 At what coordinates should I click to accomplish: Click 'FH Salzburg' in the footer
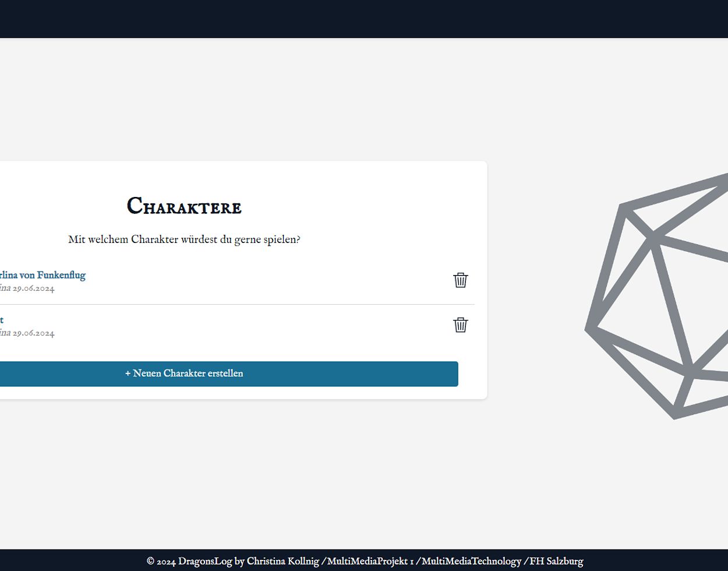(x=556, y=562)
